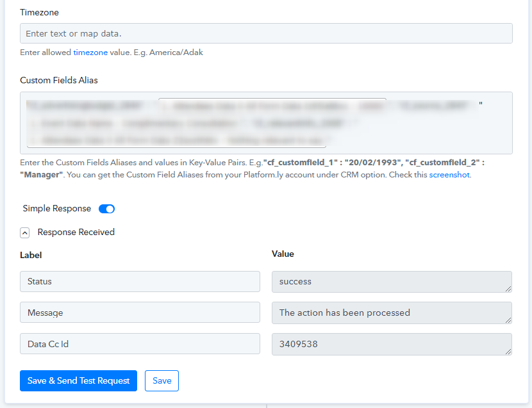Image resolution: width=532 pixels, height=408 pixels.
Task: Select the Status label field
Action: point(140,281)
